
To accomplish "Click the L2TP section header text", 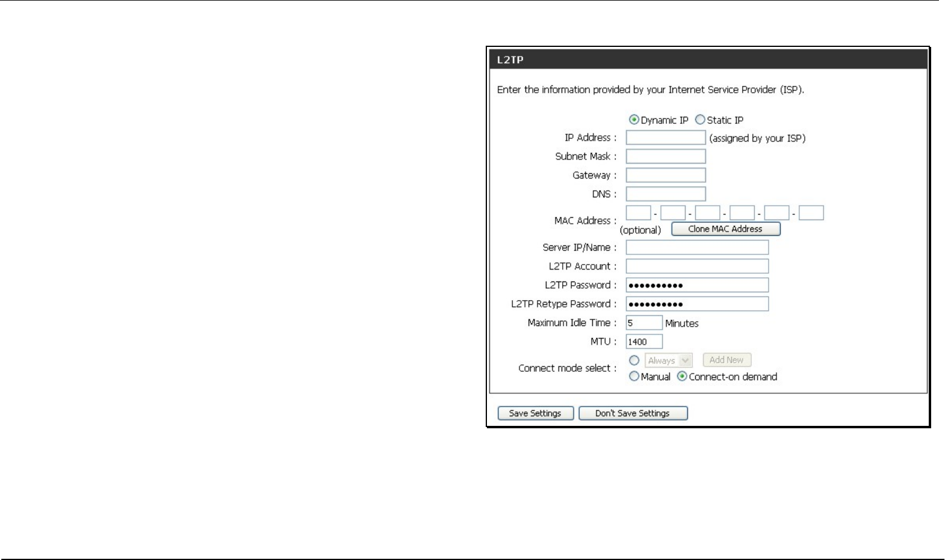I will coord(510,60).
